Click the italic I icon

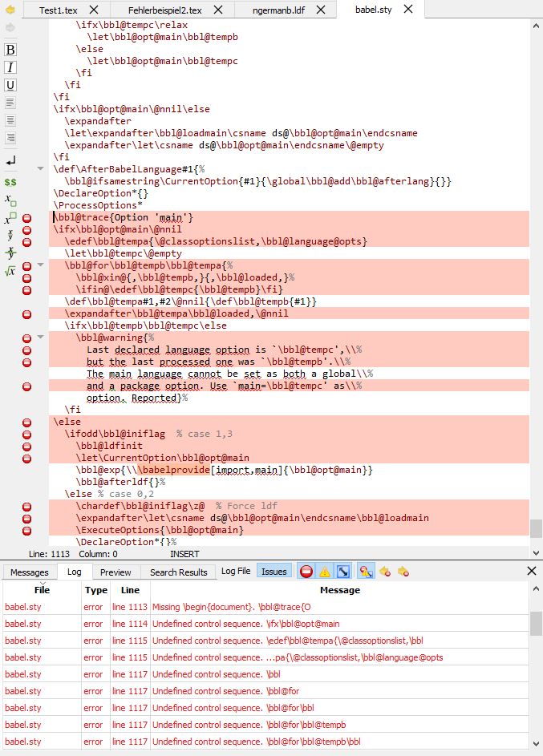pos(10,67)
